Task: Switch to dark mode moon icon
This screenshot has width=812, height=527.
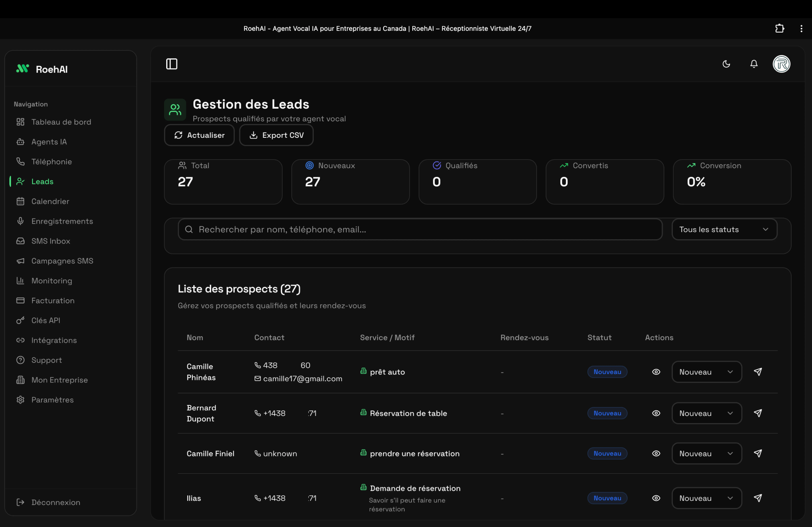Action: [x=726, y=64]
